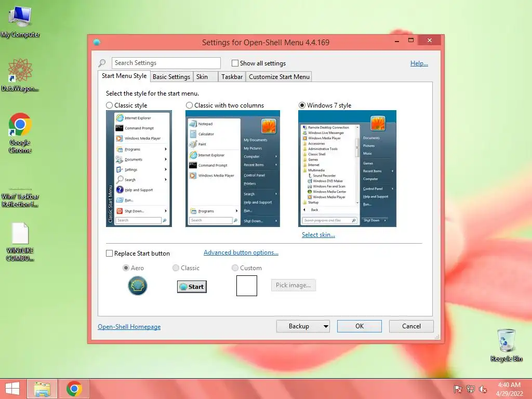Open the Help link
Viewport: 532px width, 399px height.
(x=419, y=63)
